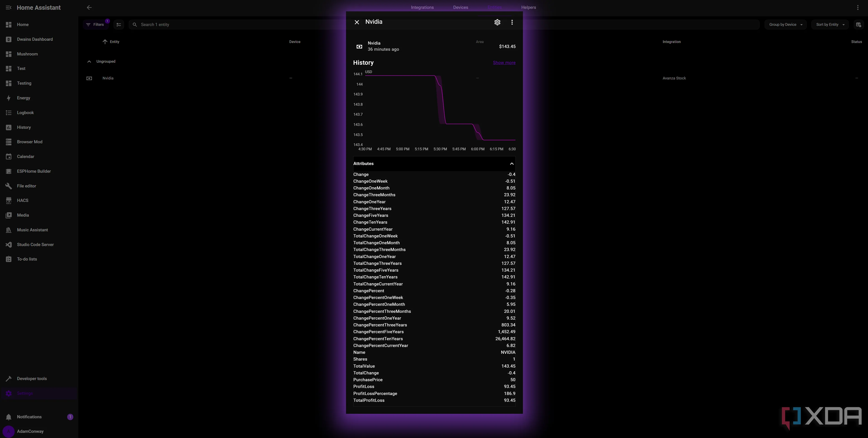Click the Shares attribute row
This screenshot has width=868, height=438.
[434, 359]
